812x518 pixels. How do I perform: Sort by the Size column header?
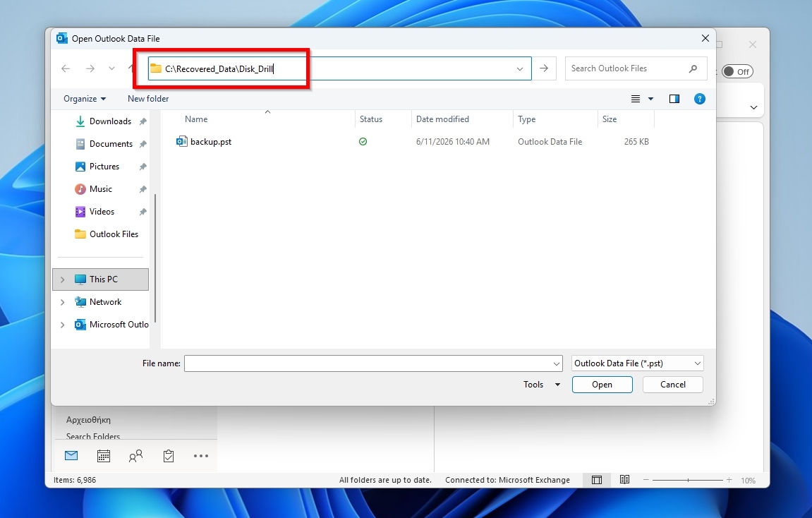[x=610, y=119]
